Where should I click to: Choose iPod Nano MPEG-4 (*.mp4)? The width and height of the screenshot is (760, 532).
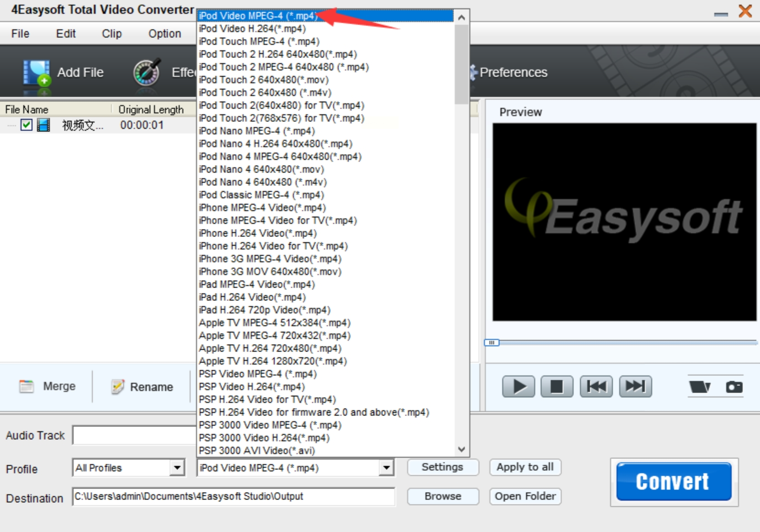(325, 131)
